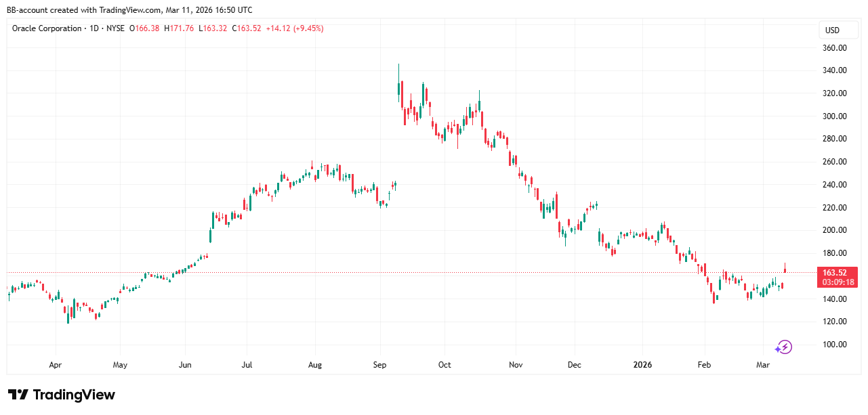Open the USD currency dropdown
This screenshot has height=415, width=868.
pos(832,30)
